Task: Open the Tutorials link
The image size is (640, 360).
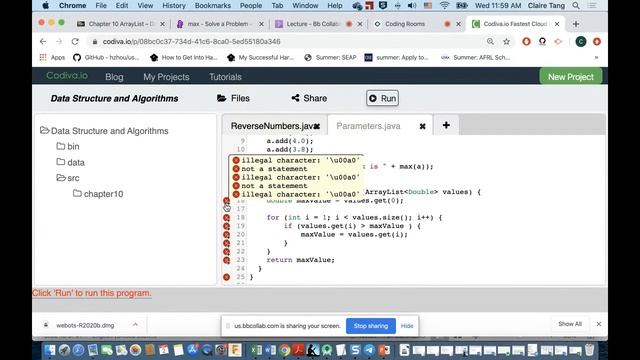Action: coord(225,77)
